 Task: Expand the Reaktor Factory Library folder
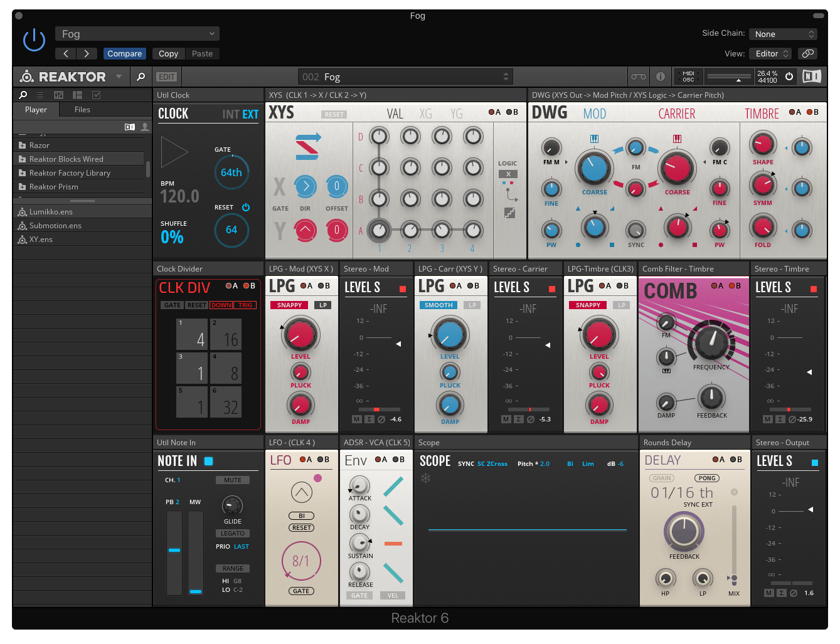[x=78, y=172]
